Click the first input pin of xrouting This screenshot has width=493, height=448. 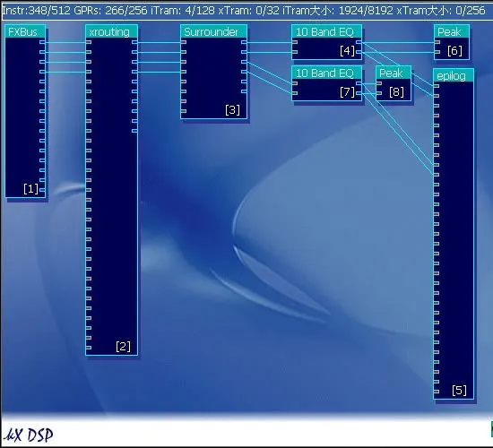coord(89,42)
